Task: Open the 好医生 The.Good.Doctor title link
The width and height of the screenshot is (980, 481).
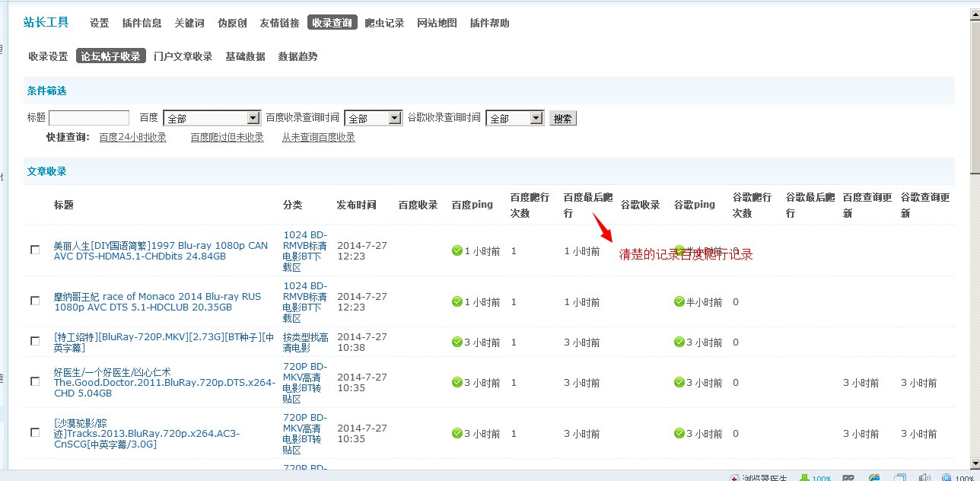Action: pyautogui.click(x=164, y=383)
